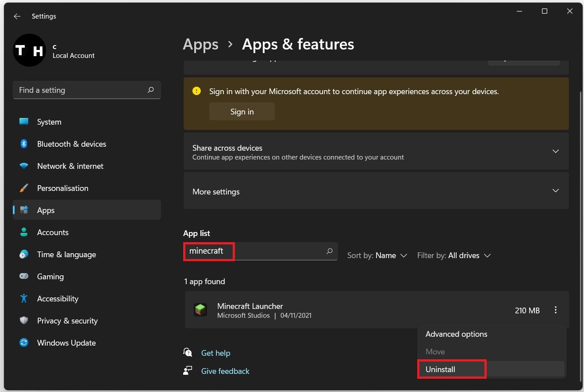Viewport: 584px width, 392px height.
Task: Click the Minecraft Launcher grass block icon
Action: coord(200,310)
